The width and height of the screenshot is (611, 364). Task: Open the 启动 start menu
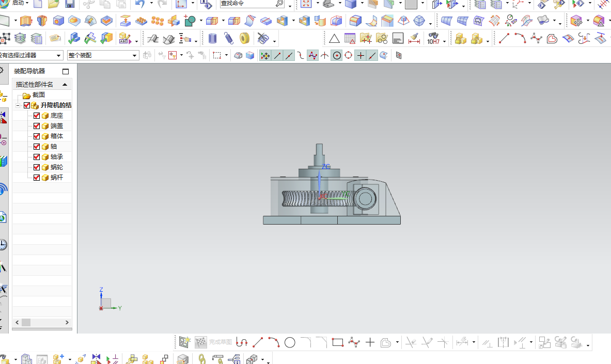click(20, 3)
